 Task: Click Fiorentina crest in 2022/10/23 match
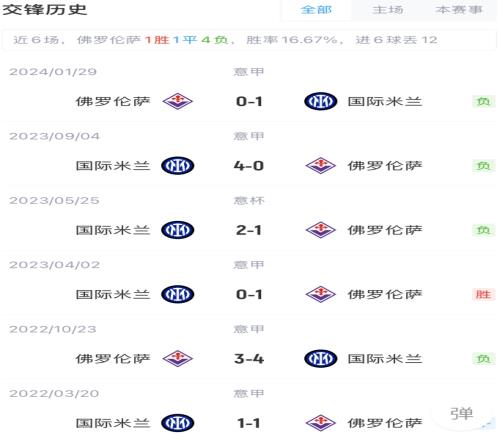177,359
